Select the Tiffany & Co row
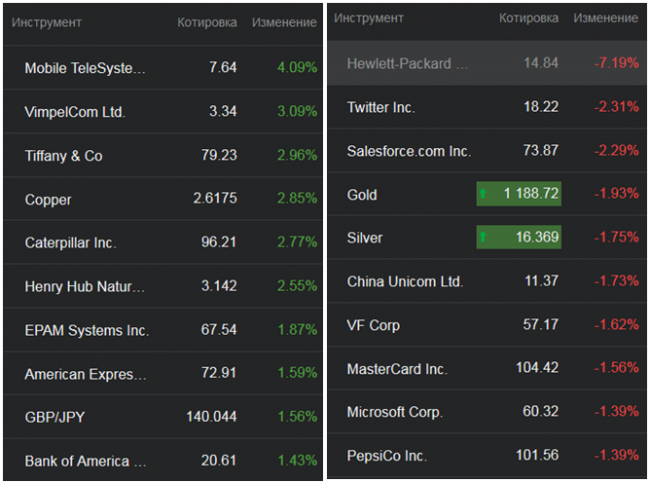The height and width of the screenshot is (482, 650). tap(64, 156)
